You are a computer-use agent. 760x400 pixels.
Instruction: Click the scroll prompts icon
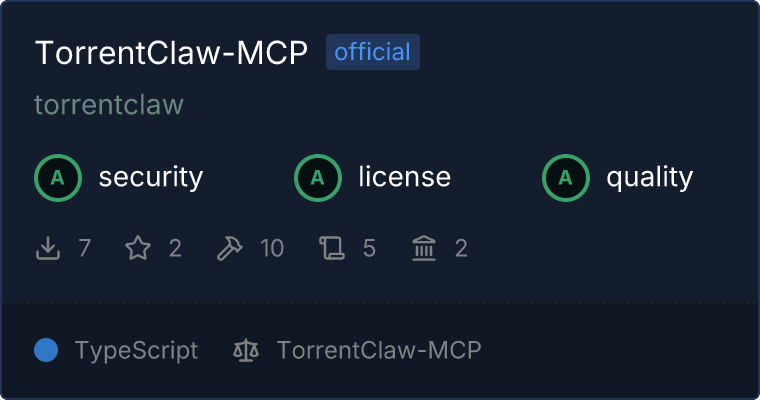point(332,248)
